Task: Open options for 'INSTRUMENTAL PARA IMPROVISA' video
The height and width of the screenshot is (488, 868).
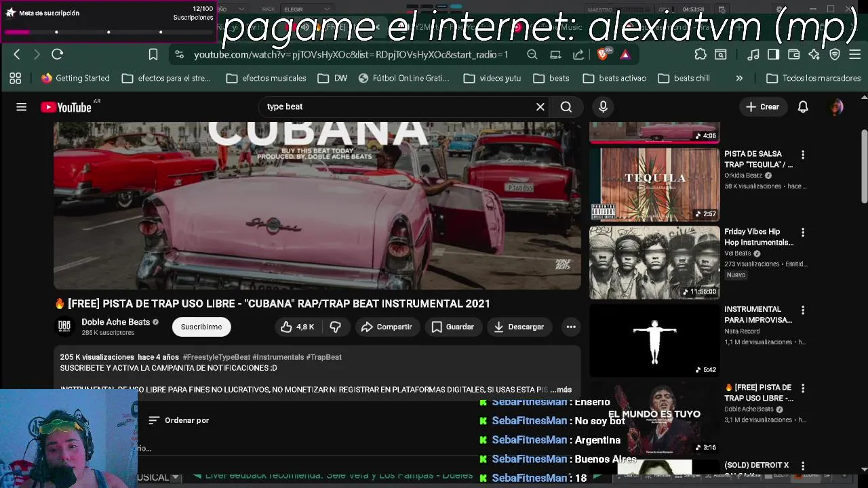Action: click(803, 310)
